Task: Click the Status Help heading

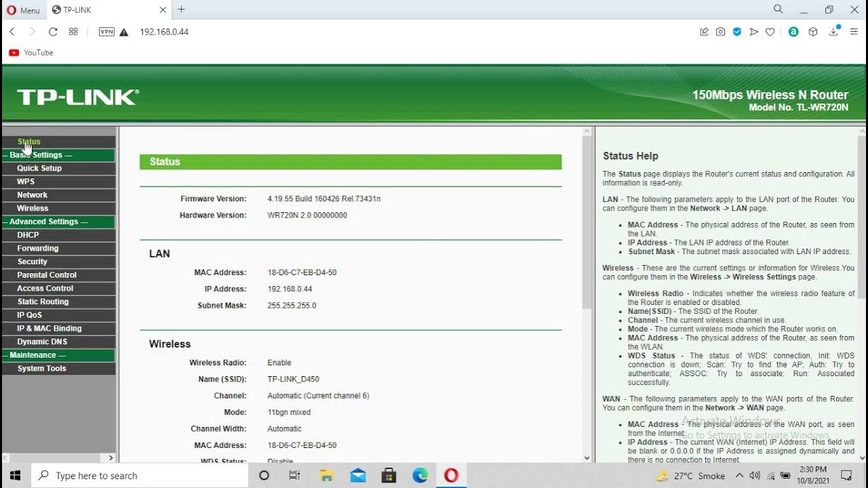Action: click(x=631, y=156)
